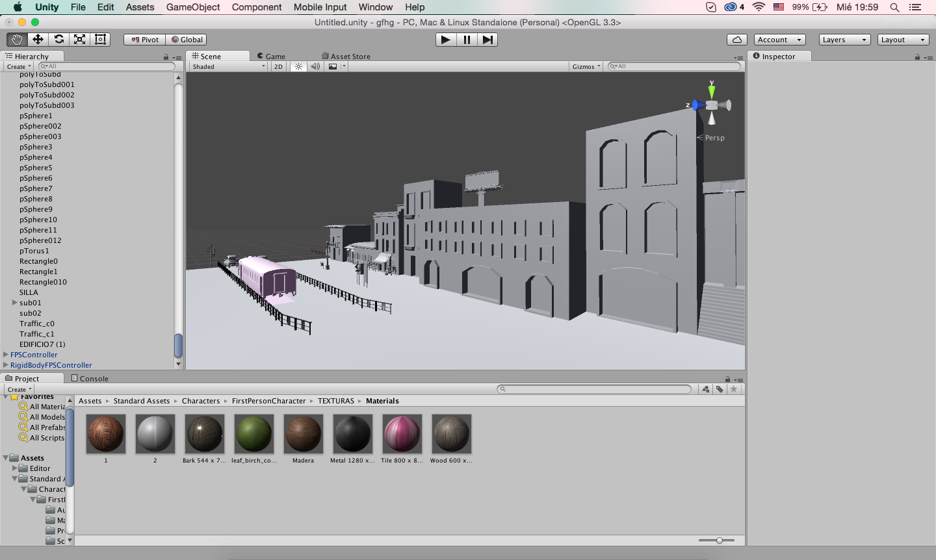The image size is (936, 560).
Task: Toggle Global coordinate mode
Action: click(187, 39)
